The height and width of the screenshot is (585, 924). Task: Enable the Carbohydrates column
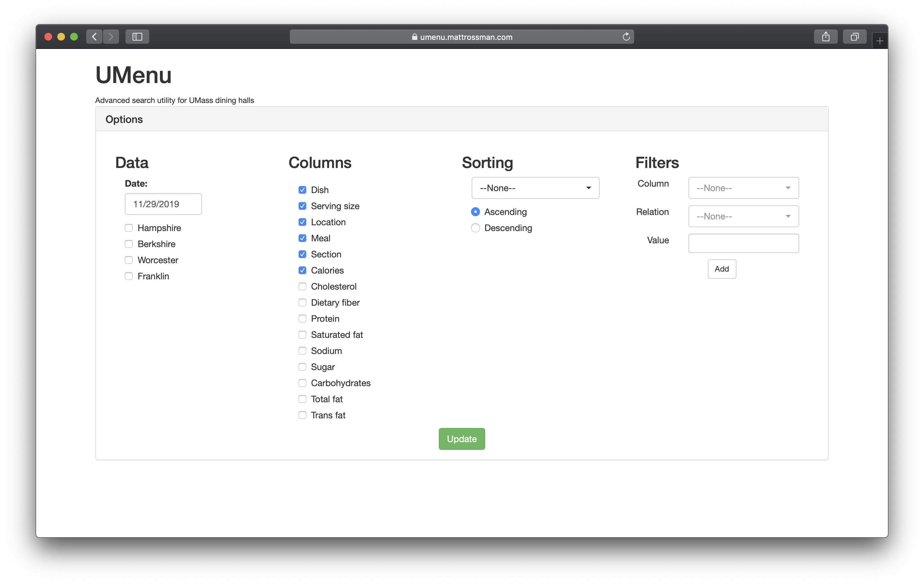pos(302,384)
